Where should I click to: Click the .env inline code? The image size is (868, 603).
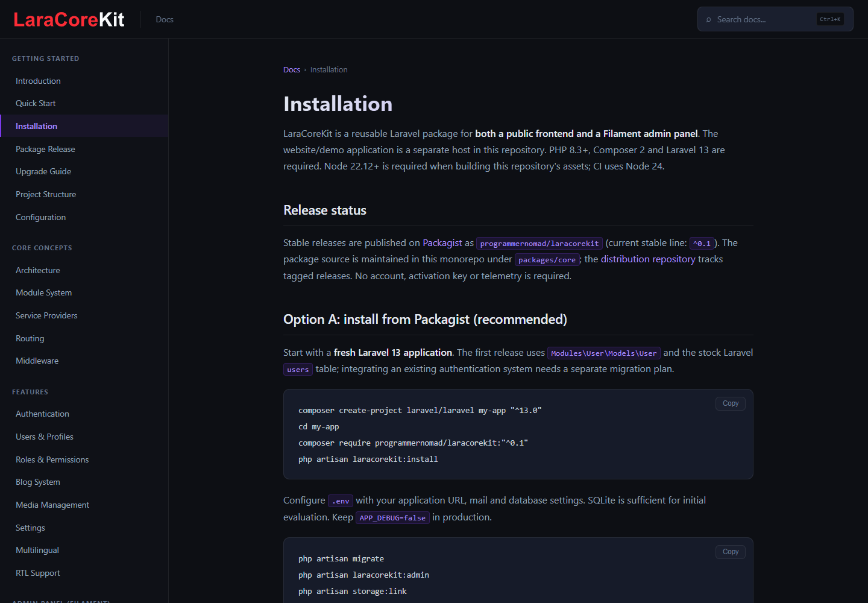341,500
